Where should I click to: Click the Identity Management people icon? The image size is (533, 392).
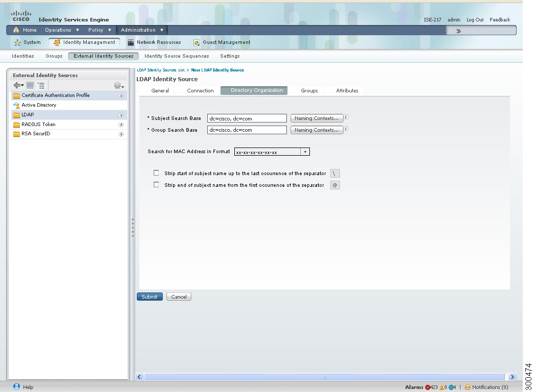point(57,42)
